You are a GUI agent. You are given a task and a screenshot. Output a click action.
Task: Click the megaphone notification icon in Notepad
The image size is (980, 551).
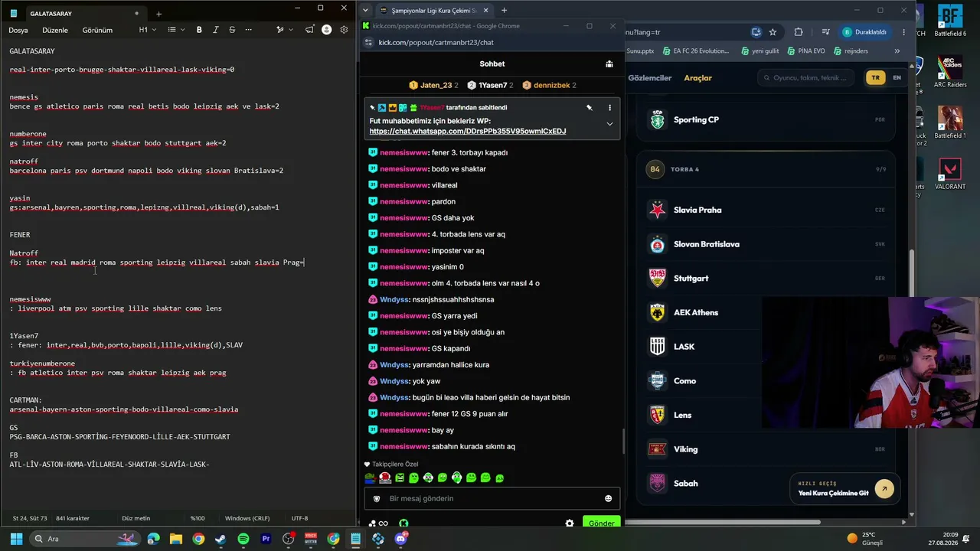click(309, 30)
